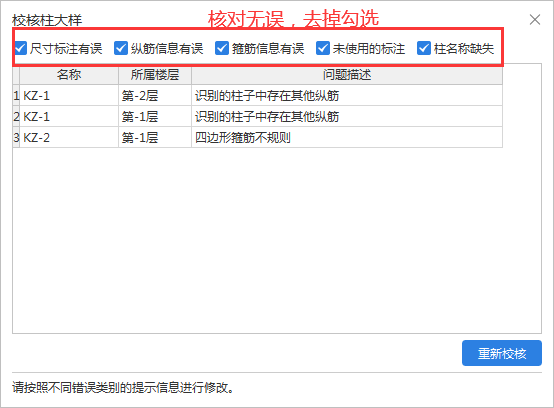Toggle the 未使用的标注 checkbox
Image resolution: width=554 pixels, height=408 pixels.
coord(323,48)
